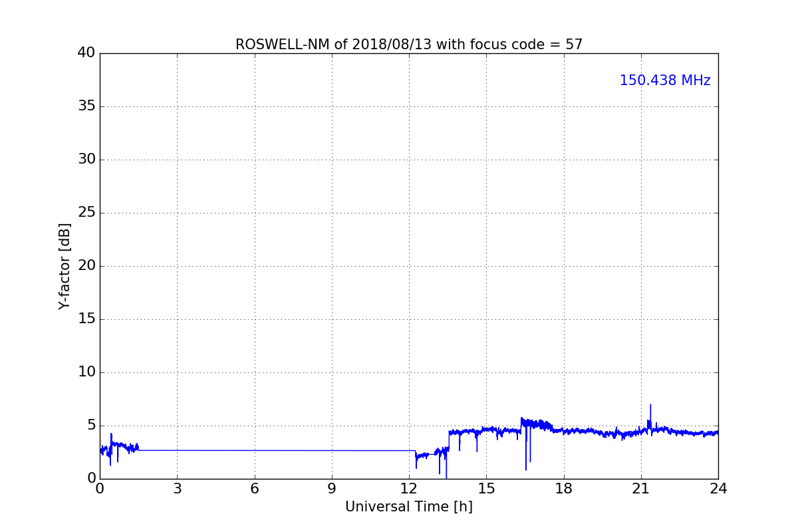Click y-axis tick label "25"
The image size is (798, 532).
86,213
